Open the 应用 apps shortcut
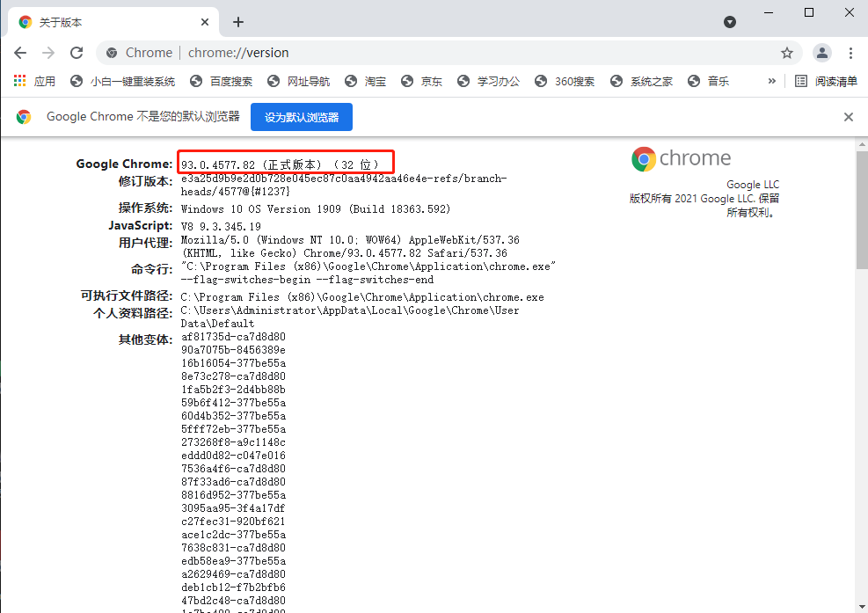The width and height of the screenshot is (868, 613). [x=34, y=82]
